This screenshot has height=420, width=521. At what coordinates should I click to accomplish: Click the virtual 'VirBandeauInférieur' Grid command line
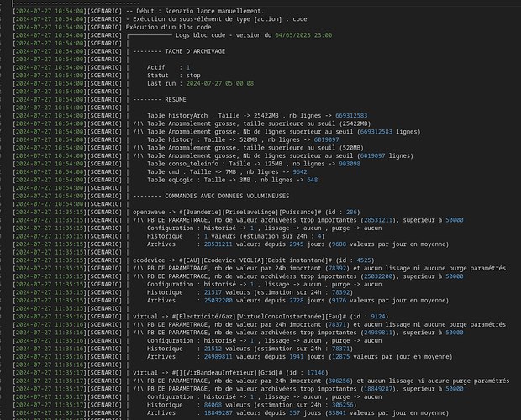tap(230, 373)
